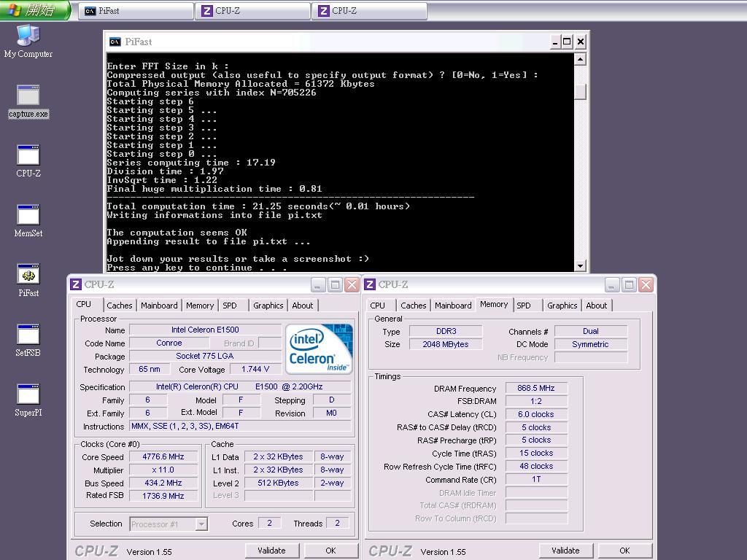The image size is (747, 560).
Task: Click Validate in left CPU-Z window
Action: click(271, 551)
